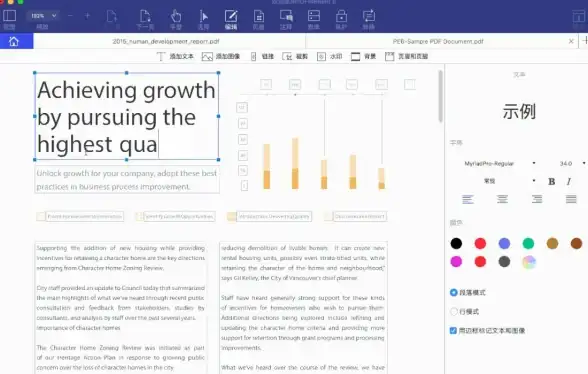Open the zoom percentage dropdown
Viewport: 588px width, 374px height.
pos(42,16)
